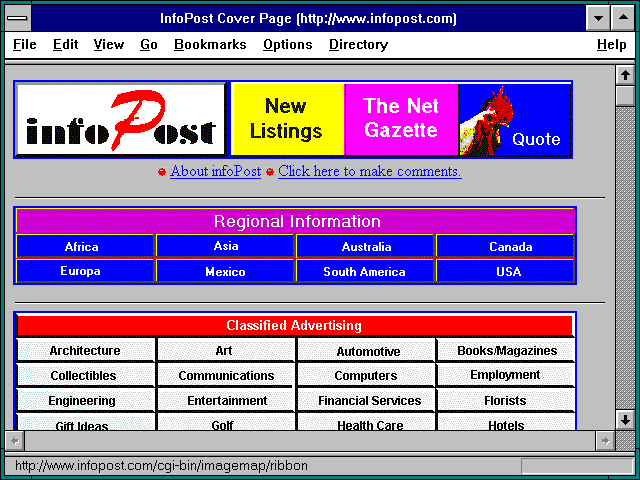Viewport: 640px width, 480px height.
Task: Select the Australia region button
Action: 365,247
